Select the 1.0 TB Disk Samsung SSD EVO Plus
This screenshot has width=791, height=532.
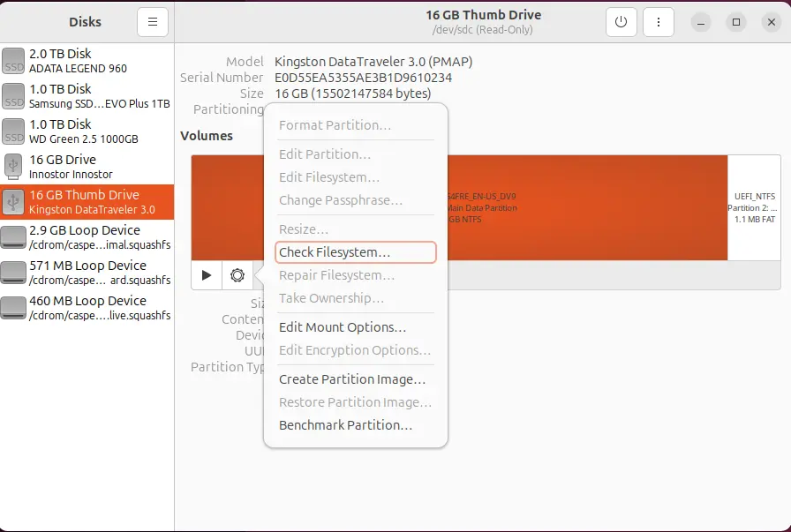click(87, 96)
